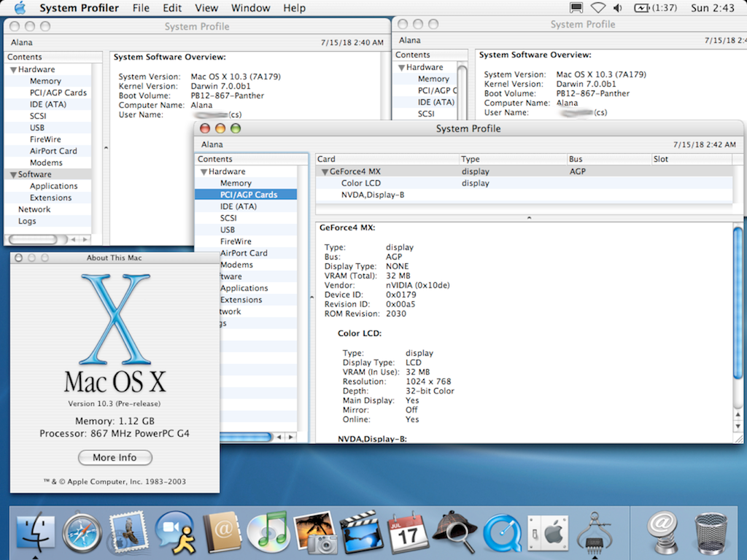Select Memory in front window contents
Screen dimensions: 747x560
246,183
